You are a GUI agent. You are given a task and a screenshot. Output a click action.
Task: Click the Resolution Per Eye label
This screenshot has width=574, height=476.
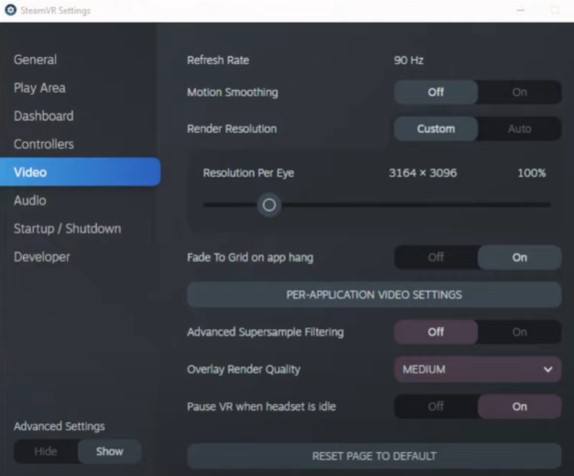(249, 173)
